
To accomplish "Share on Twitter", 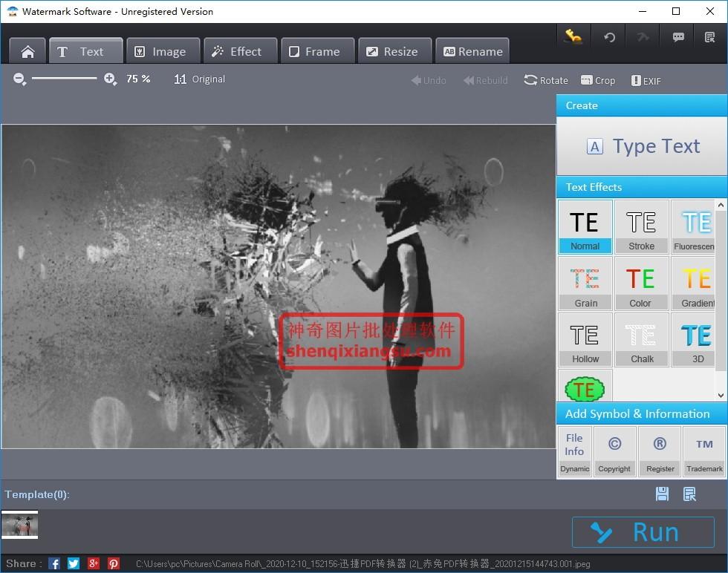I will (x=74, y=563).
